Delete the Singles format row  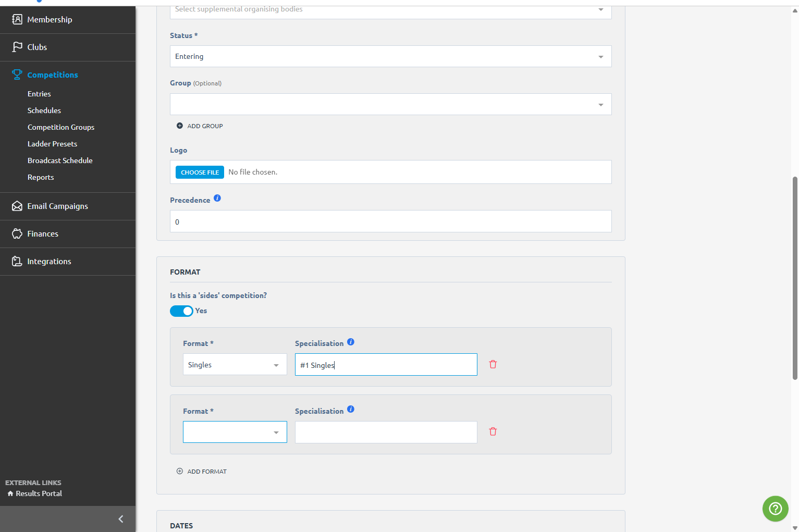tap(493, 364)
